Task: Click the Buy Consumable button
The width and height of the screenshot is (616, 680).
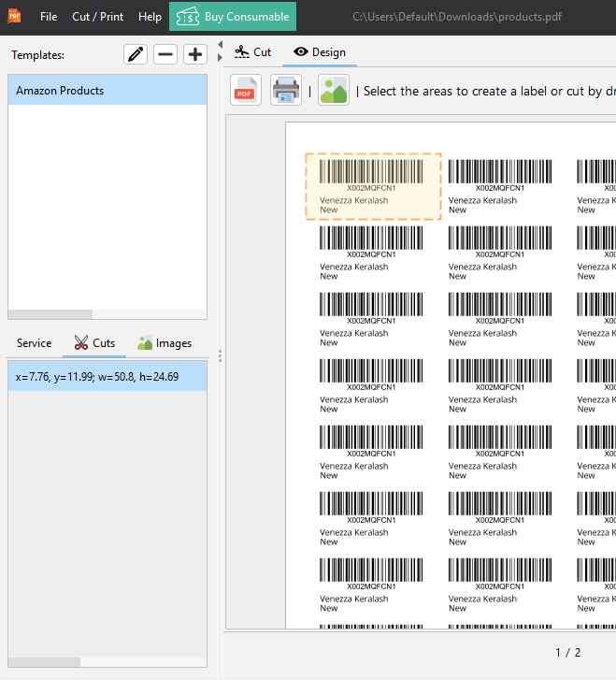Action: click(x=233, y=17)
